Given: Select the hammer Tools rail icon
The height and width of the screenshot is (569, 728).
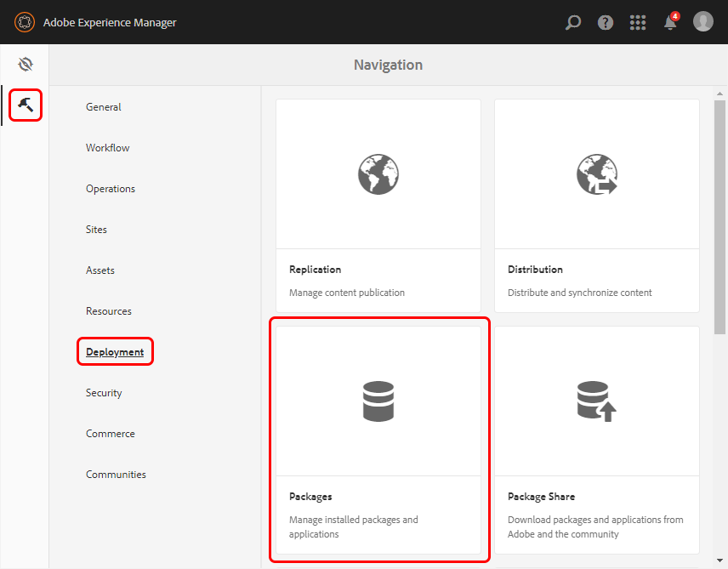Looking at the screenshot, I should tap(26, 105).
